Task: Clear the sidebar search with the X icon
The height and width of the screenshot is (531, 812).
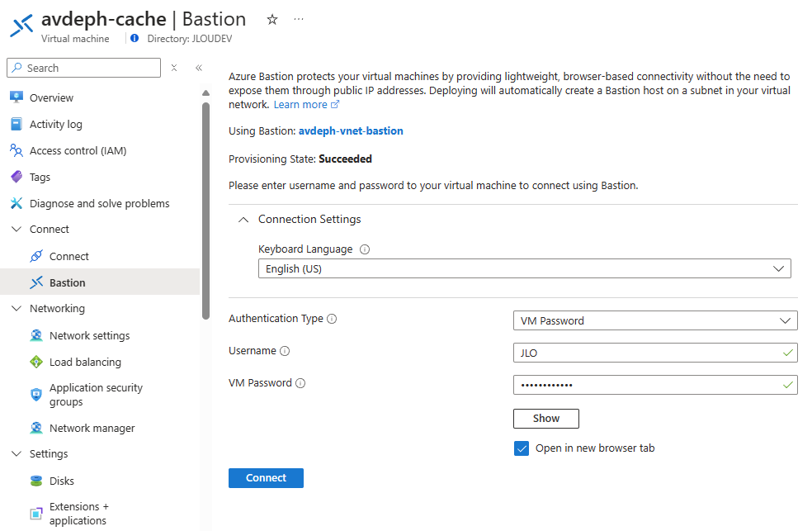Action: (174, 68)
